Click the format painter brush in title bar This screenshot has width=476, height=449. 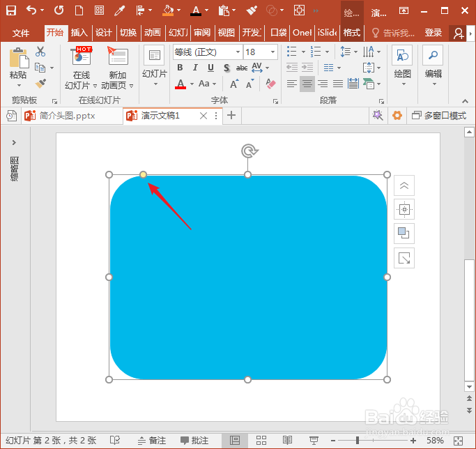[252, 10]
